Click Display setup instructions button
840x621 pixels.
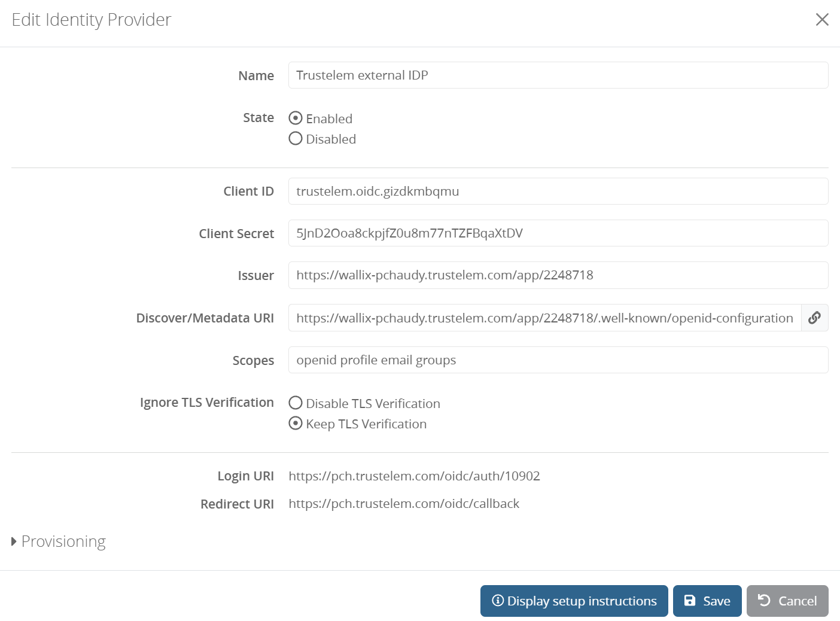574,601
